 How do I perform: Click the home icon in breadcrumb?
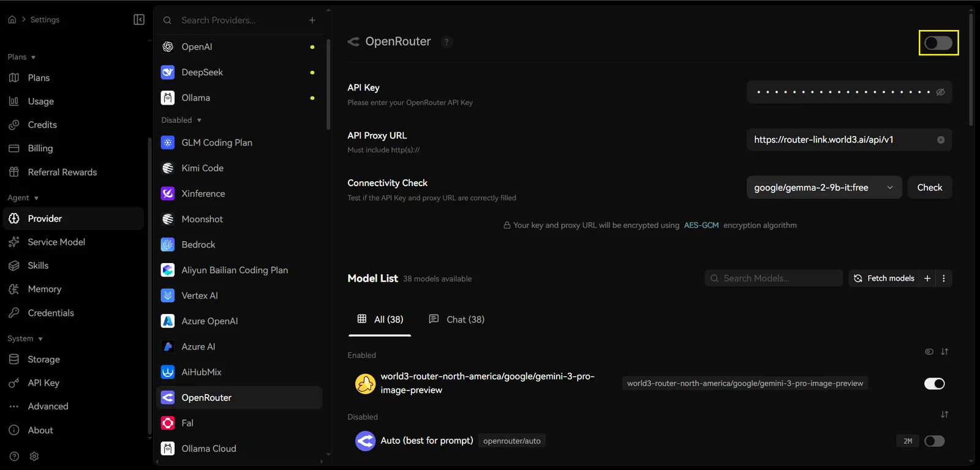pos(12,20)
